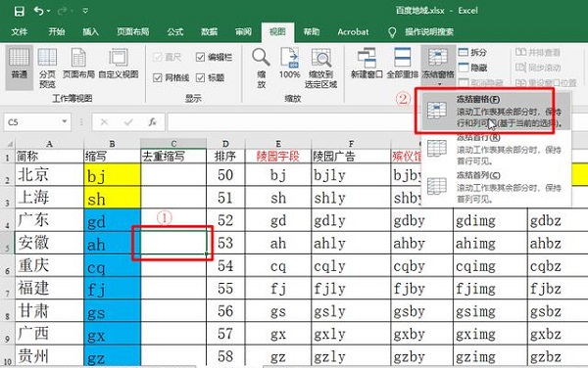588x368 pixels.
Task: Click 全部重排 arrange all
Action: [403, 63]
